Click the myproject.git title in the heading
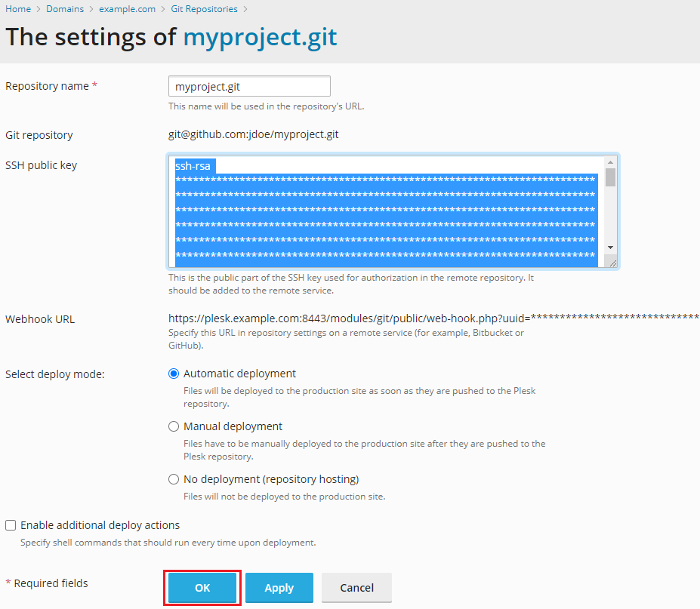This screenshot has height=609, width=700. coord(260,37)
